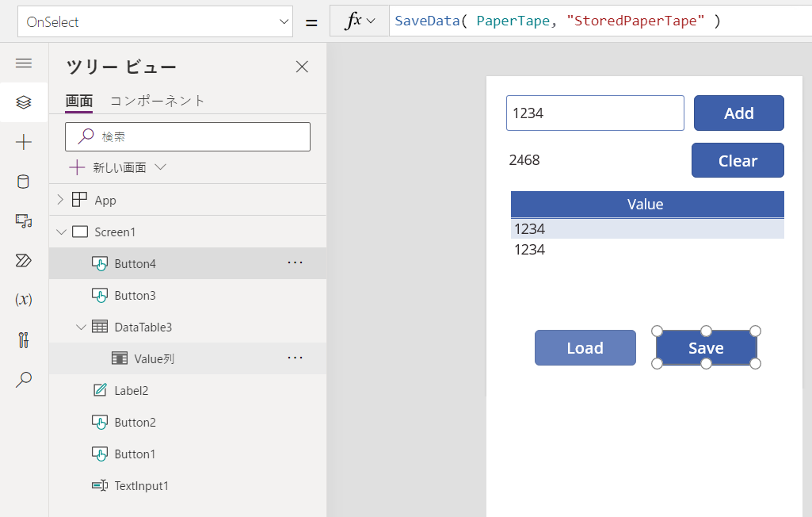This screenshot has width=812, height=517.
Task: Select DataTable3 in the tree
Action: (143, 327)
